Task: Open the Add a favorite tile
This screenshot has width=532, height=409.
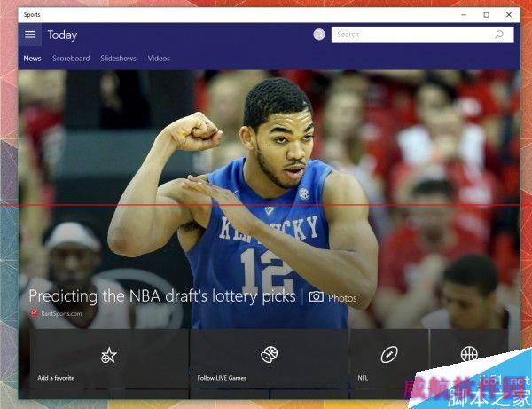Action: [x=109, y=358]
